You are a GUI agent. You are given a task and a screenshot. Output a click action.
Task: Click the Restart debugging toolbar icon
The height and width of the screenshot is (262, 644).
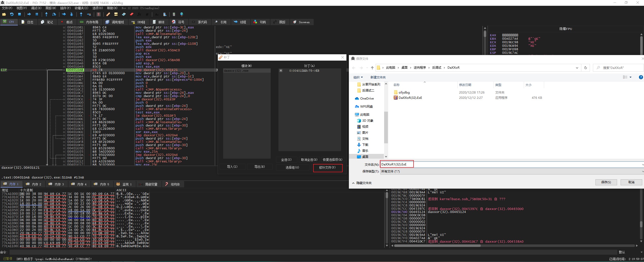[x=12, y=14]
